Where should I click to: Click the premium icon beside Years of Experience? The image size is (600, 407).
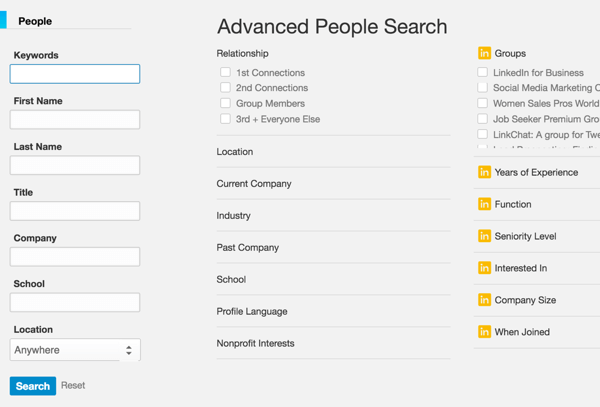coord(484,172)
